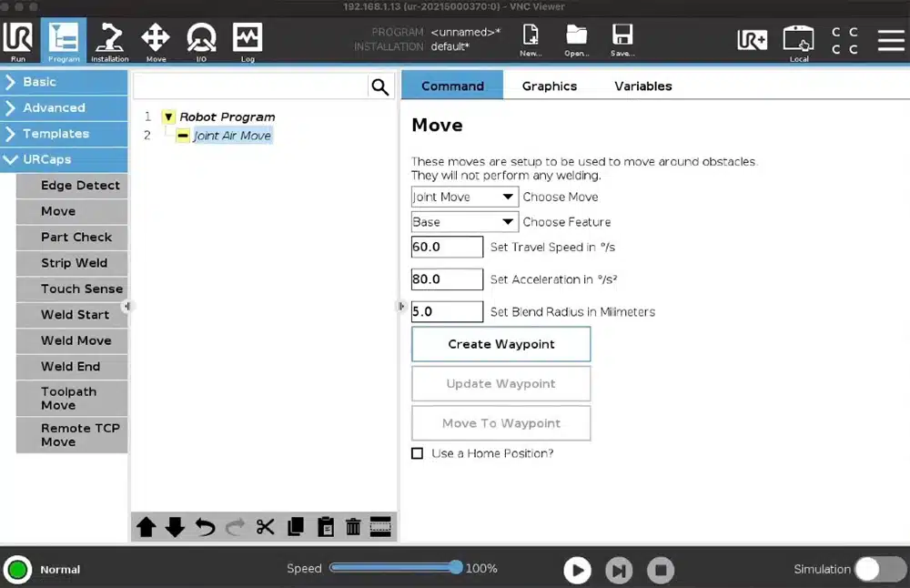Screen dimensions: 910x588
Task: Move selected node down in tree
Action: click(175, 527)
